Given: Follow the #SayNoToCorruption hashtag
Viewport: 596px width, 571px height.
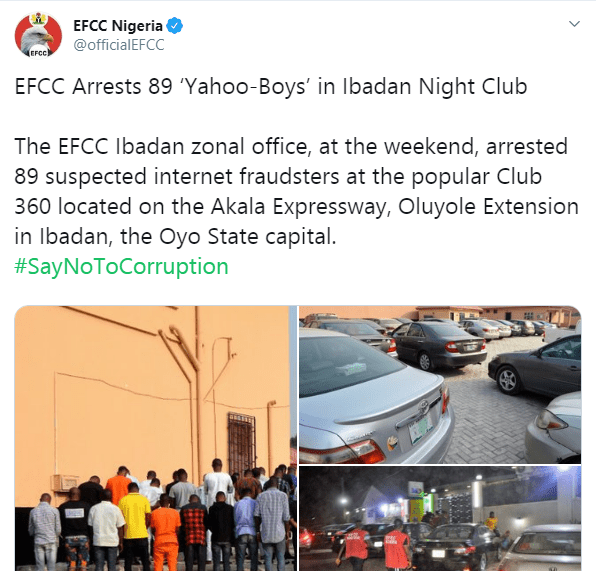Looking at the screenshot, I should 121,266.
